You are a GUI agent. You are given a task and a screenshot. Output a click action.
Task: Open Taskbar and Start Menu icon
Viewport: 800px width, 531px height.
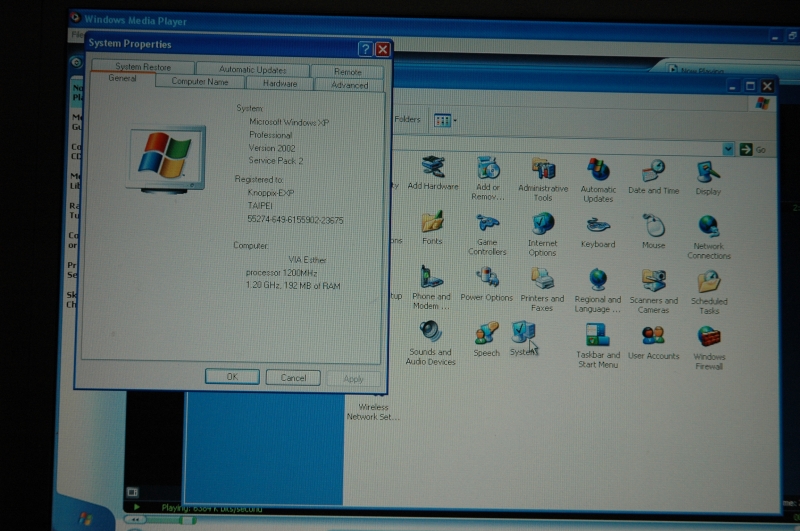click(x=598, y=345)
